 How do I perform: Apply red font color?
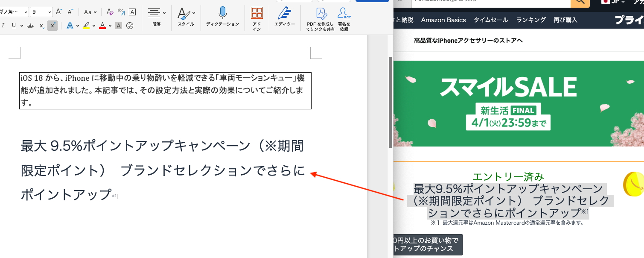click(x=102, y=26)
